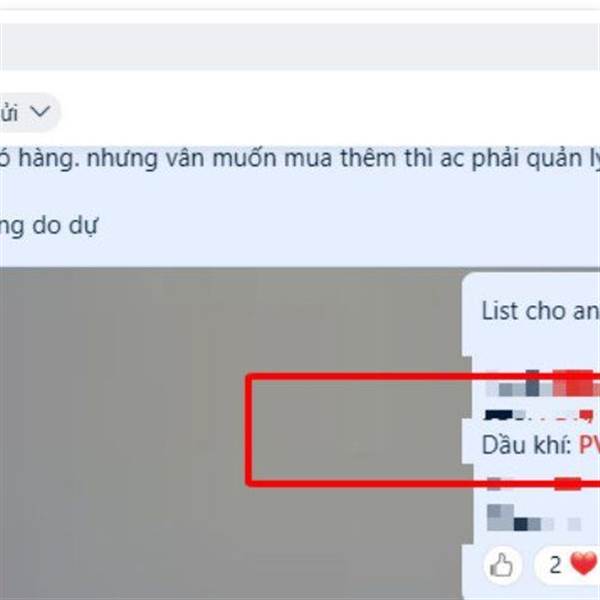
Task: Click the word "hàng." in the quoted message
Action: tap(49, 158)
